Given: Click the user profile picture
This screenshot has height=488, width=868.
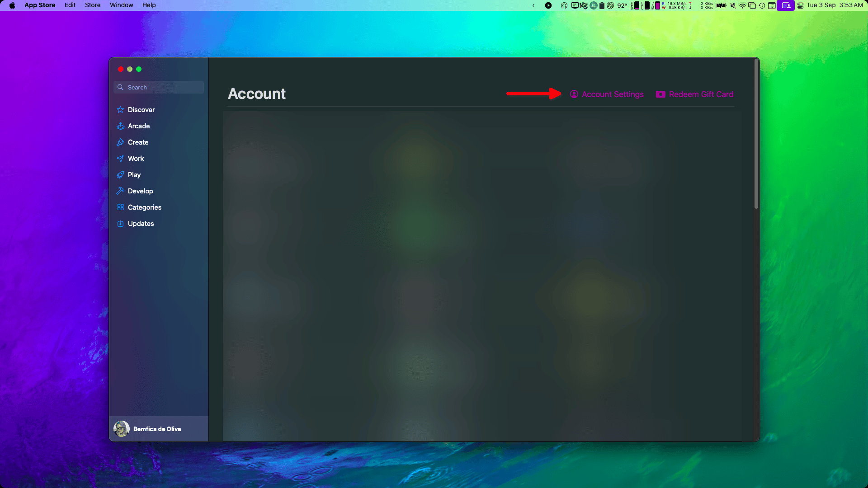Looking at the screenshot, I should (x=122, y=428).
